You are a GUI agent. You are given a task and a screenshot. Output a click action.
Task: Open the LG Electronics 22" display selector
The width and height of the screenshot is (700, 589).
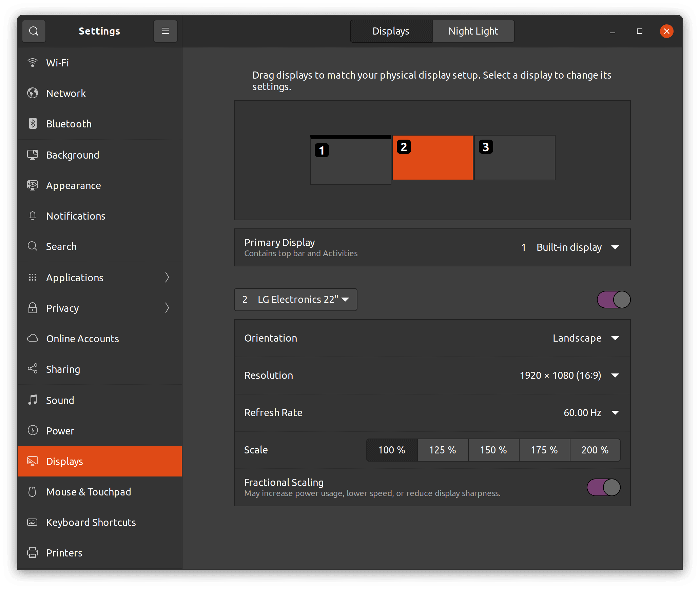[x=295, y=300]
